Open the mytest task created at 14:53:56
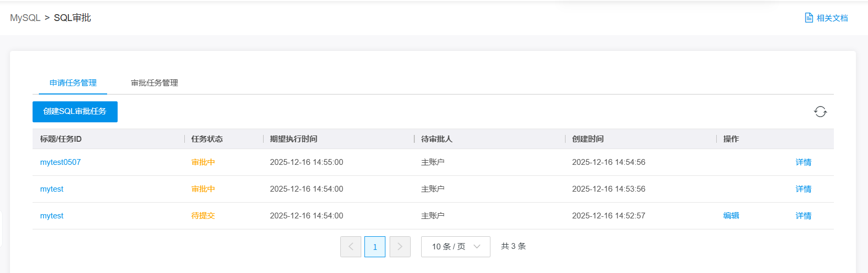Screen dimensions: 868x273 pos(52,189)
